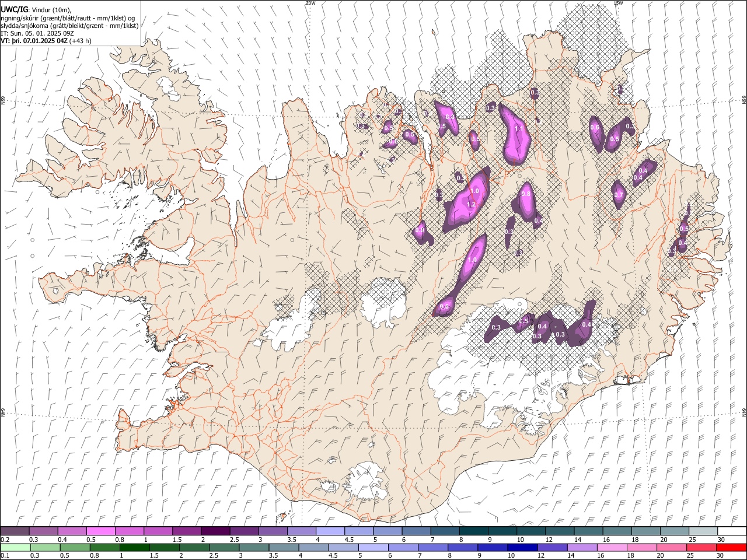This screenshot has height=560, width=747.
Task: Click the map precipitation value '0.9'
Action: 419,231
